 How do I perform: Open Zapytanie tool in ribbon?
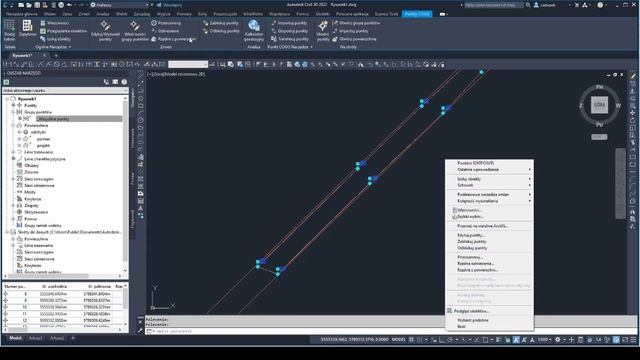coord(27,29)
